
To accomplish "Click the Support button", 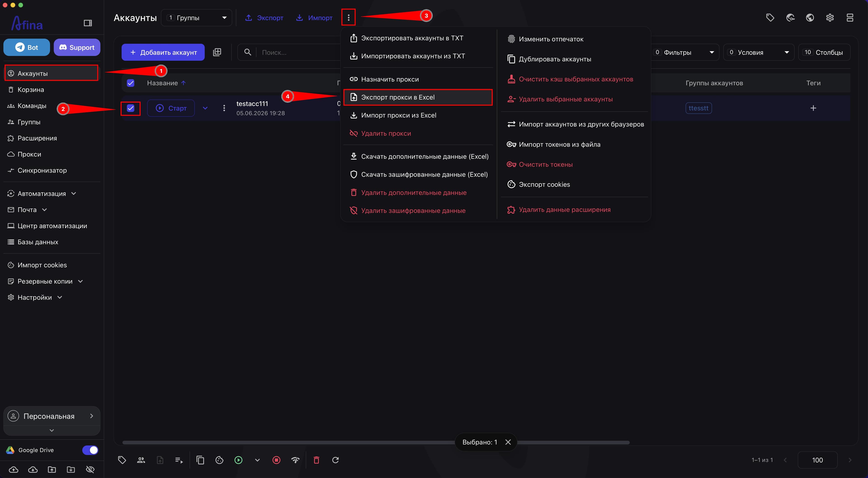I will 77,47.
